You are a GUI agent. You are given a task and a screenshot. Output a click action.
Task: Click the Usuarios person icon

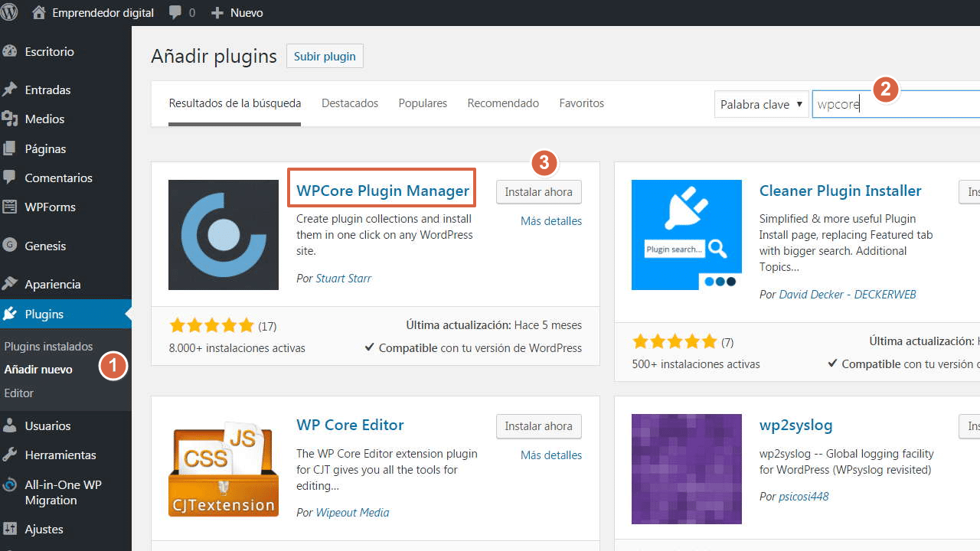(x=10, y=425)
